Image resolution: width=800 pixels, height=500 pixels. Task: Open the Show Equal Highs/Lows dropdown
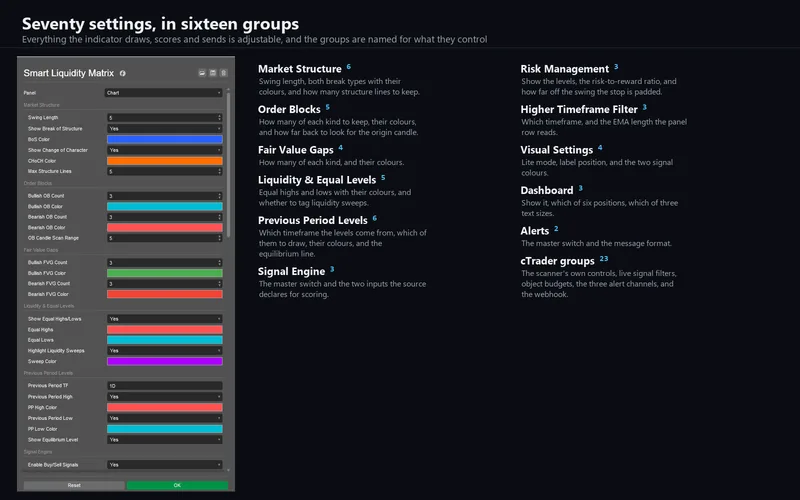click(164, 319)
